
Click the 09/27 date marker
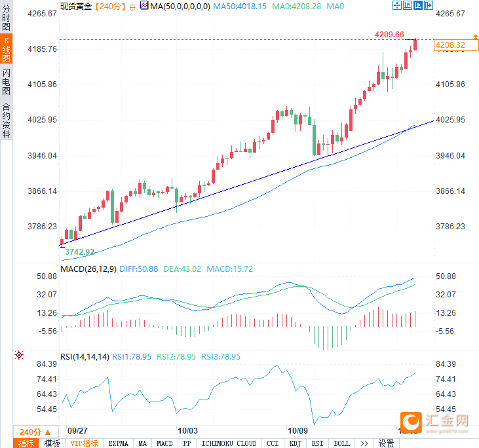[x=77, y=431]
